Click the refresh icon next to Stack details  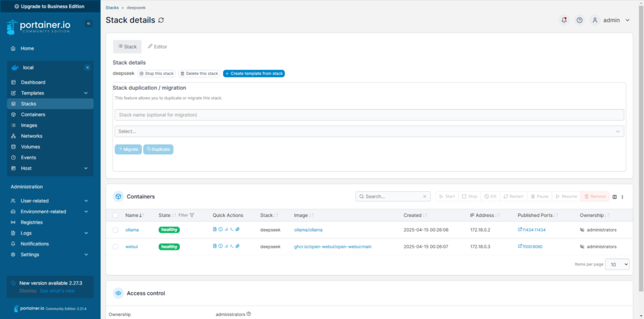[x=161, y=20]
